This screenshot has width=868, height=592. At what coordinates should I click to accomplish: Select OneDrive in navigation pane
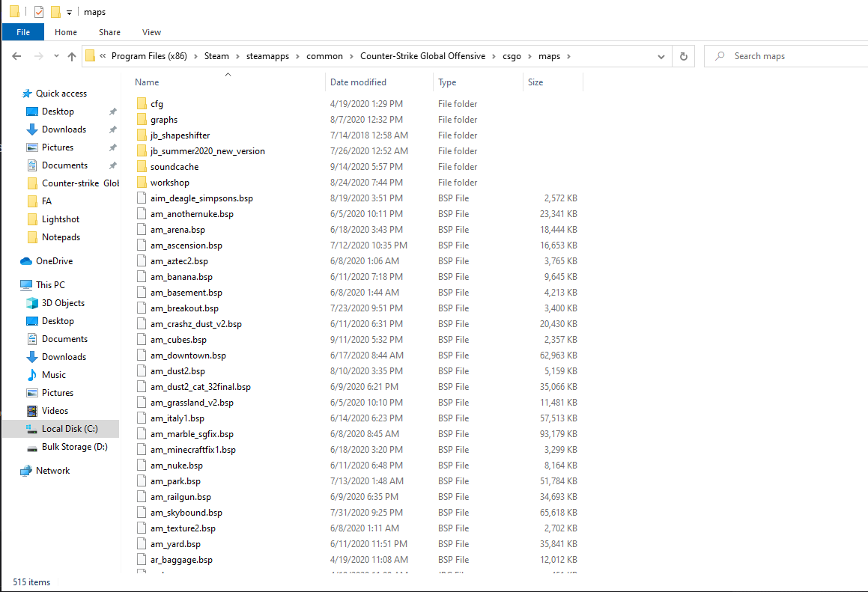pyautogui.click(x=54, y=261)
